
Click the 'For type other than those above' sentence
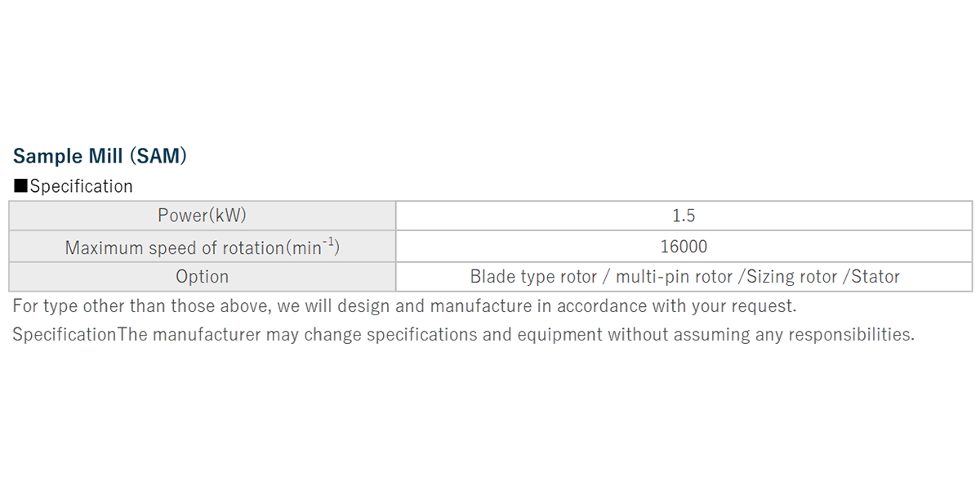coord(405,307)
